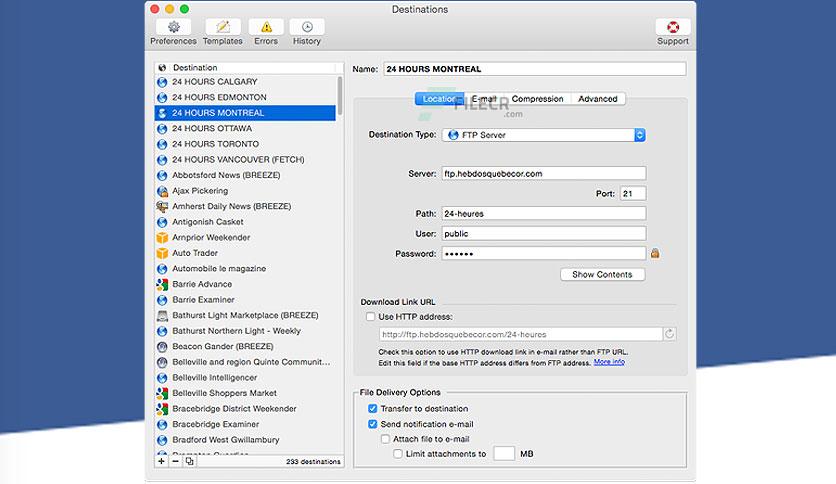Image resolution: width=836 pixels, height=484 pixels.
Task: Click Bathurst Light Marketplace drive icon
Action: point(163,316)
